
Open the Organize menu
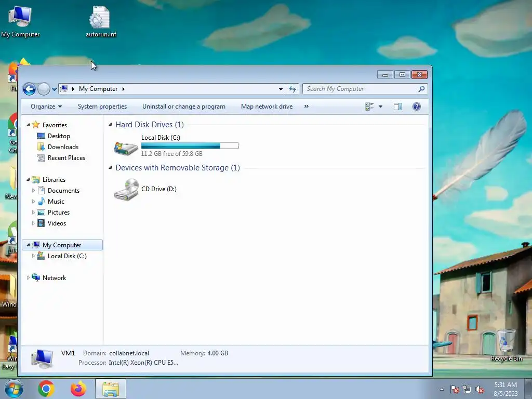(46, 107)
